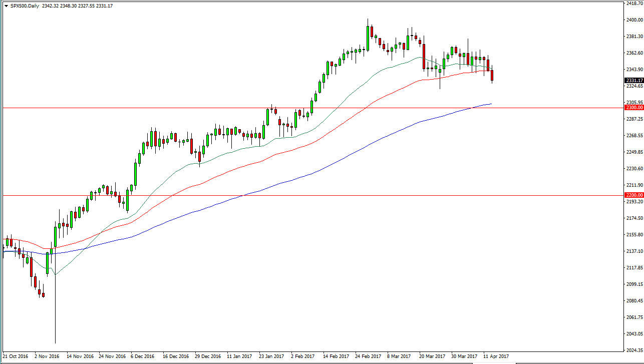Open the SPX500 chart dropdown arrow
This screenshot has height=364, width=644.
tap(6, 6)
